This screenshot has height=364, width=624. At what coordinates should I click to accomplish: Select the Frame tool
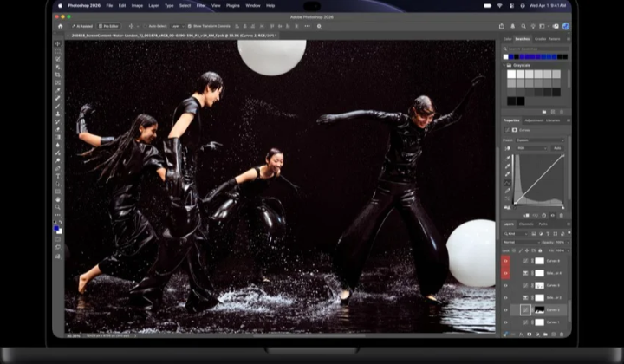pyautogui.click(x=58, y=82)
